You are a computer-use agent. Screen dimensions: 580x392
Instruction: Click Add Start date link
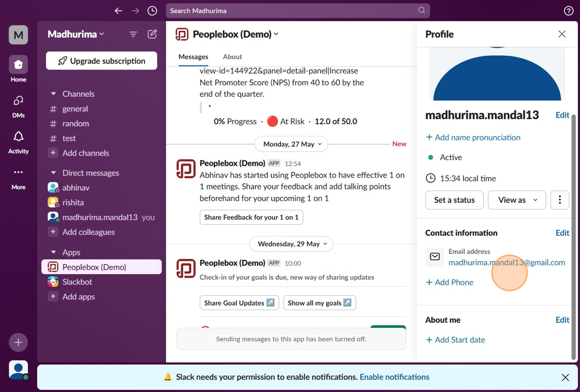(455, 340)
